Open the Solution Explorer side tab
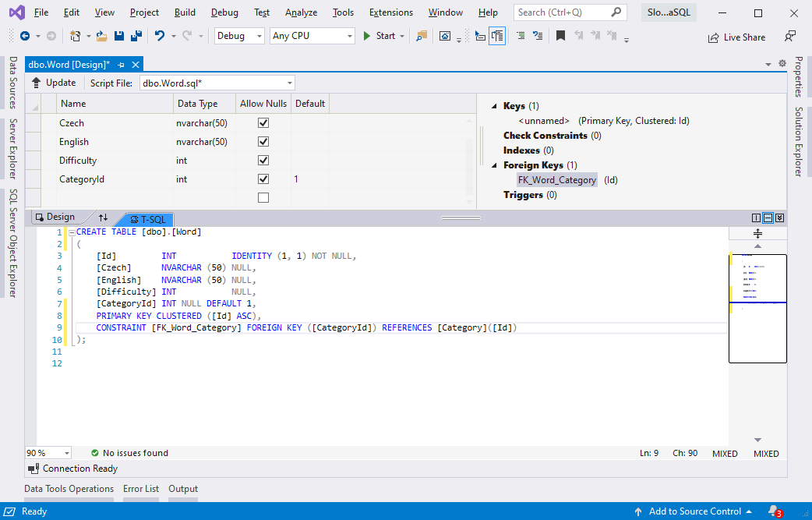Viewport: 812px width, 520px height. 799,142
